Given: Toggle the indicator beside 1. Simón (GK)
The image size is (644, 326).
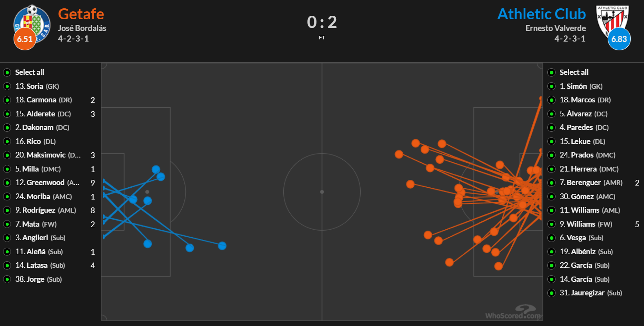Looking at the screenshot, I should pos(552,86).
